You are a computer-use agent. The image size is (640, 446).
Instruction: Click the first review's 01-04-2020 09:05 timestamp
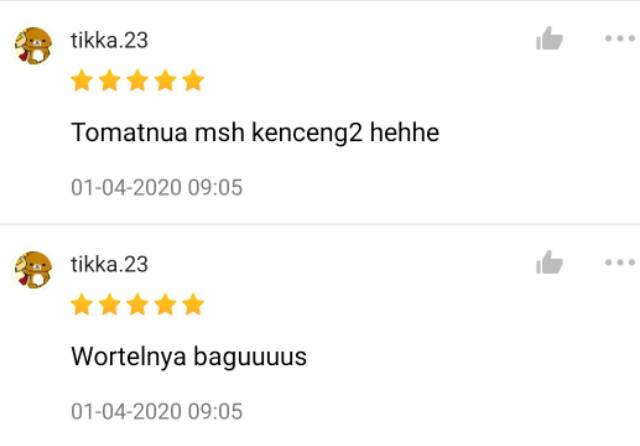[x=157, y=187]
